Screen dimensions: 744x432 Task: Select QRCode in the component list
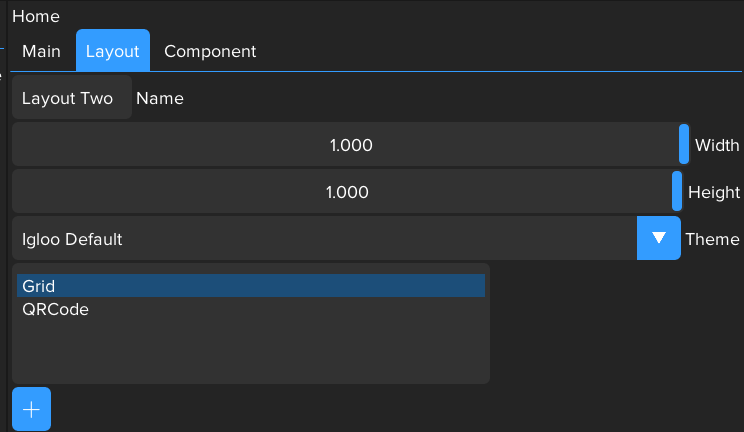250,310
